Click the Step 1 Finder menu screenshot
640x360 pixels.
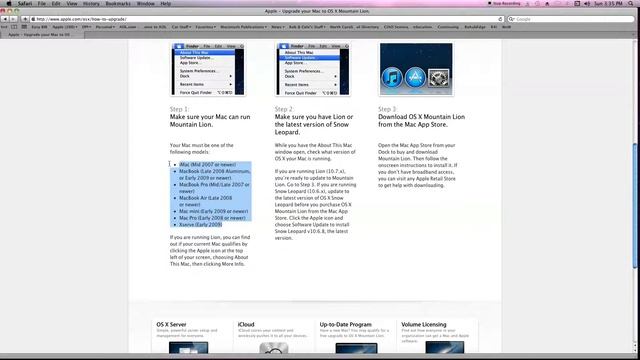[x=208, y=69]
